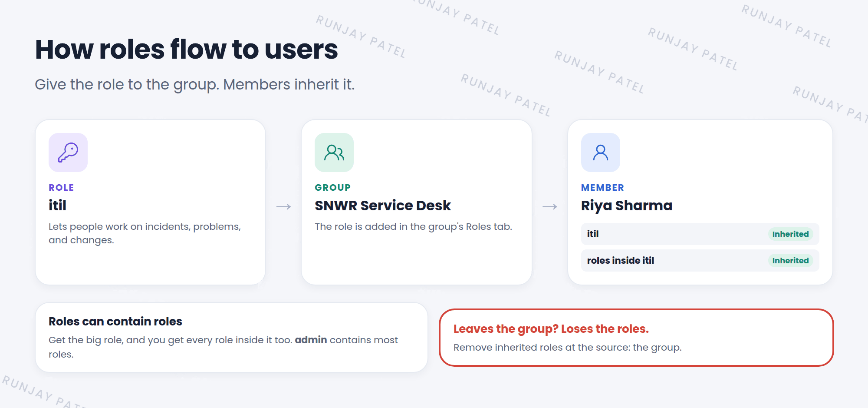868x408 pixels.
Task: Click the Roles can contain roles heading
Action: 115,322
